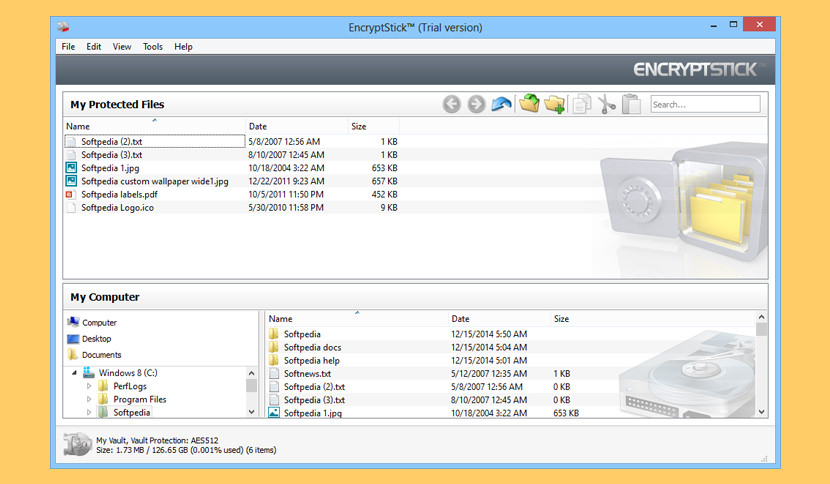Click the image icon of Softpedia custom wallpaper wide1.jpg
This screenshot has height=484, width=830.
tap(70, 181)
